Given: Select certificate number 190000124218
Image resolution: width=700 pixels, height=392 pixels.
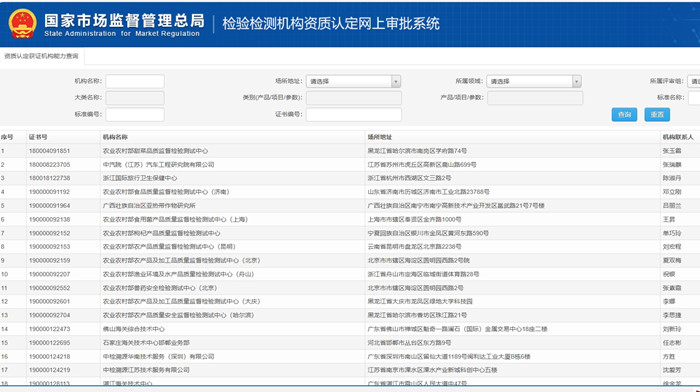Looking at the screenshot, I should [49, 357].
